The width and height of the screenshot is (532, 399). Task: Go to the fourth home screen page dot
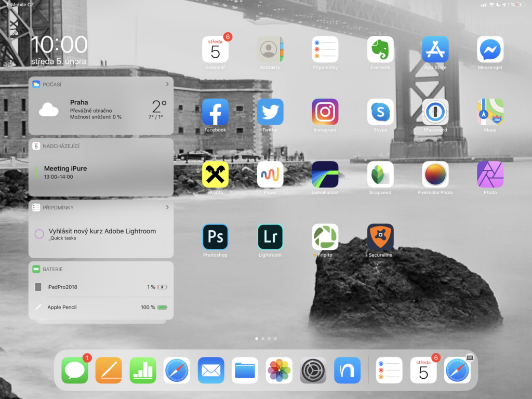[x=275, y=339]
